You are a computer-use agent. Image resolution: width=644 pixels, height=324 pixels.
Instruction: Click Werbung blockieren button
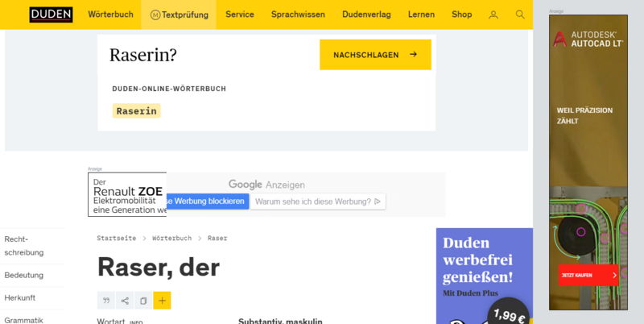point(208,201)
